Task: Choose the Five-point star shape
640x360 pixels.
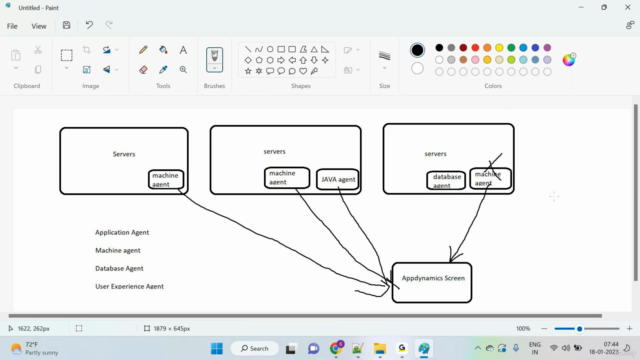Action: click(248, 71)
